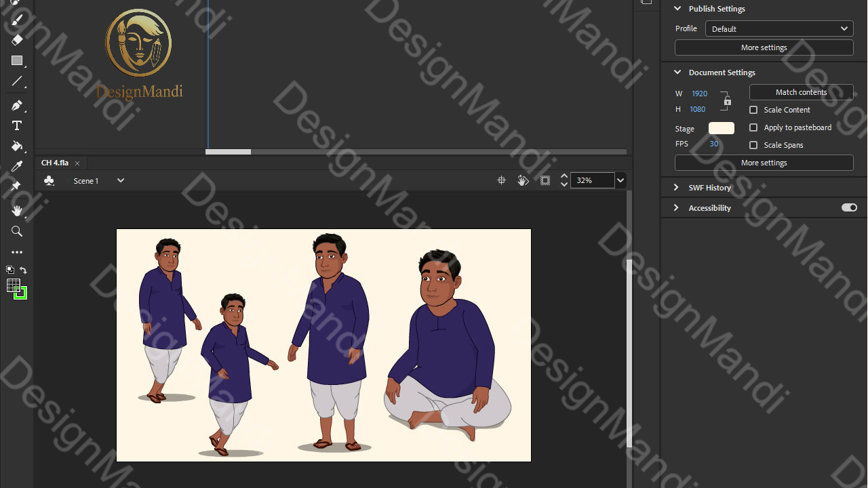Check Apply to pasteboard option
Image resolution: width=868 pixels, height=488 pixels.
753,127
